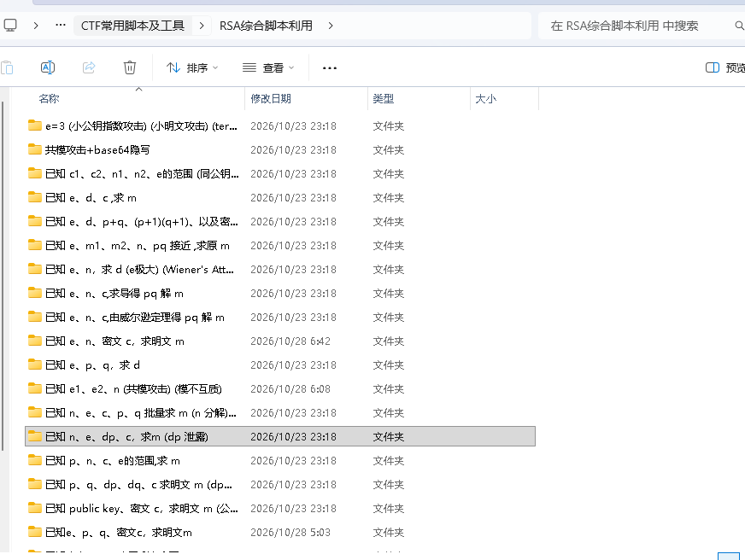Image resolution: width=745 pixels, height=560 pixels.
Task: Click the sort direction arrow above 名称
Action: pos(138,90)
